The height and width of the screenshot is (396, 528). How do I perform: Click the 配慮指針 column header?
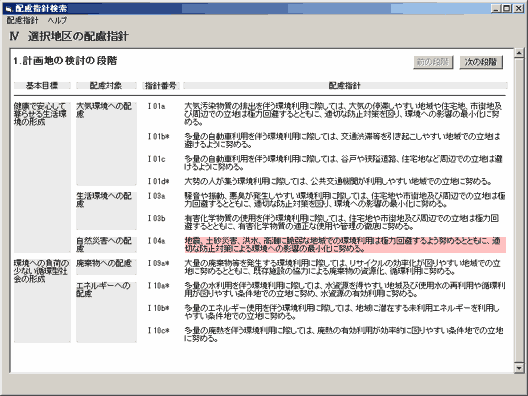click(x=345, y=86)
